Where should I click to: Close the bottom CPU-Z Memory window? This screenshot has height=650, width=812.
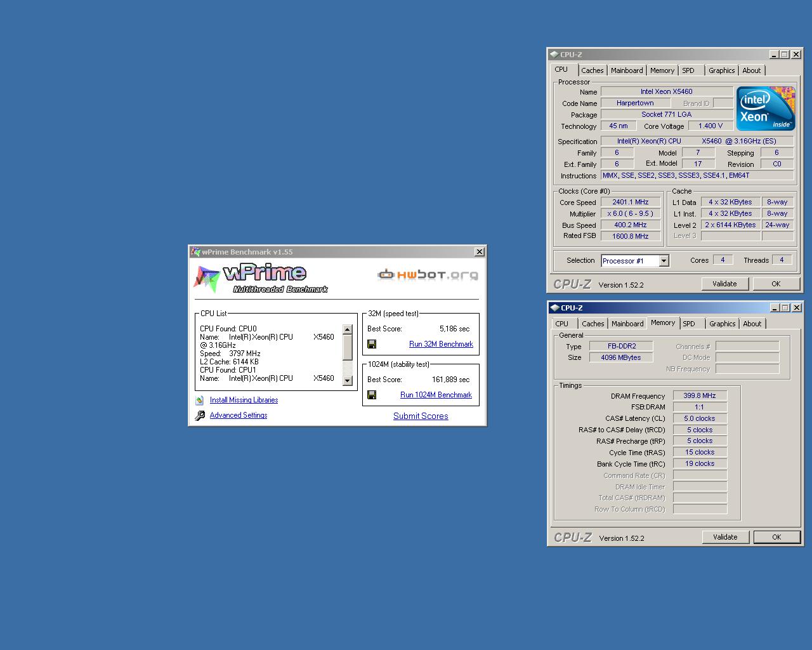(797, 308)
